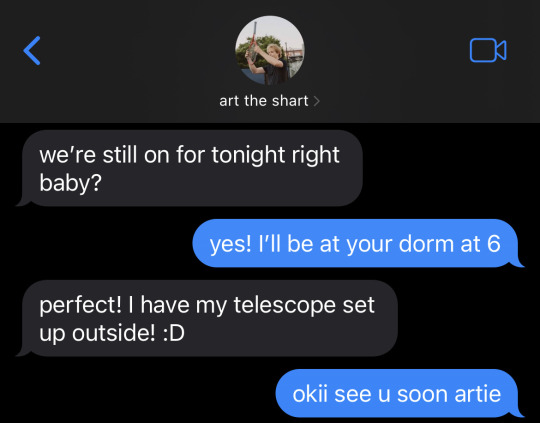
Task: Click the tennis racket in the avatar photo
Action: (x=254, y=40)
